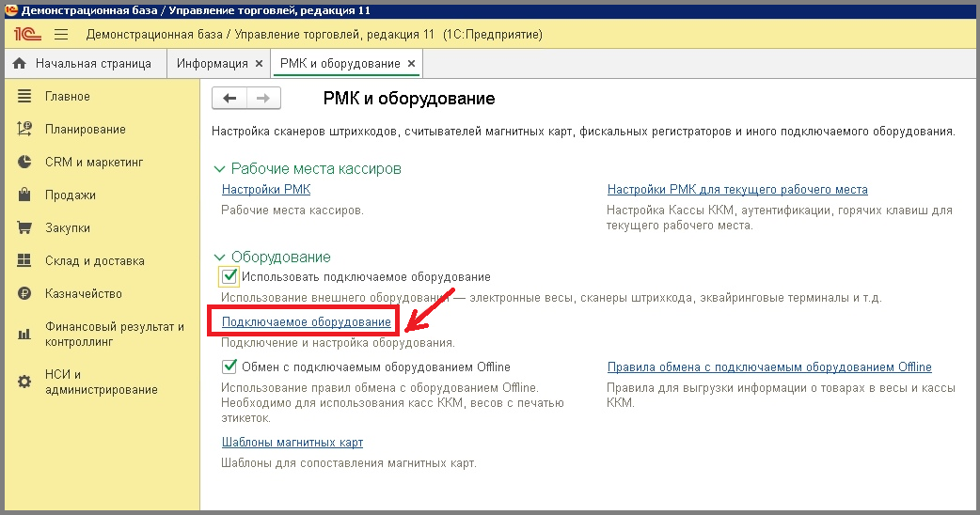Open the Настройки РМК link
This screenshot has width=980, height=515.
coord(265,189)
